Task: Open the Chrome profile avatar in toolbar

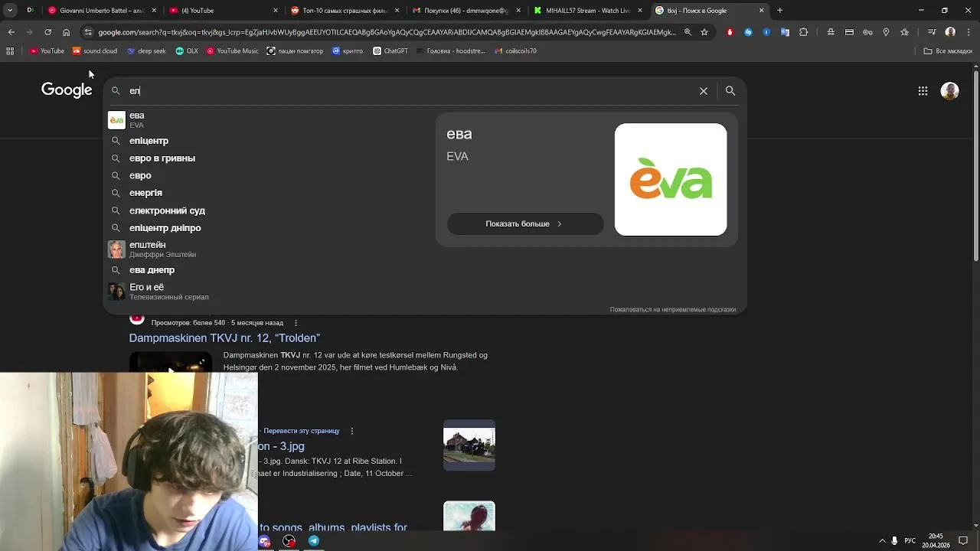Action: point(950,32)
